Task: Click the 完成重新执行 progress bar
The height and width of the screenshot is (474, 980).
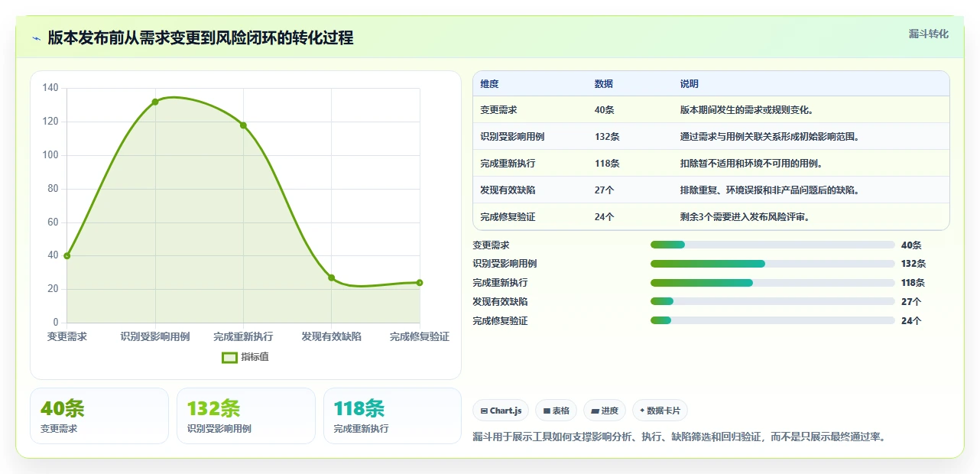Action: (772, 283)
